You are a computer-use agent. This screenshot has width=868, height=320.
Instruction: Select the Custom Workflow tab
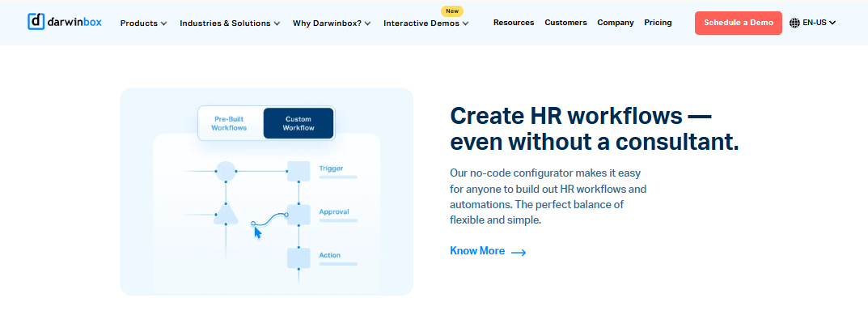pyautogui.click(x=299, y=123)
